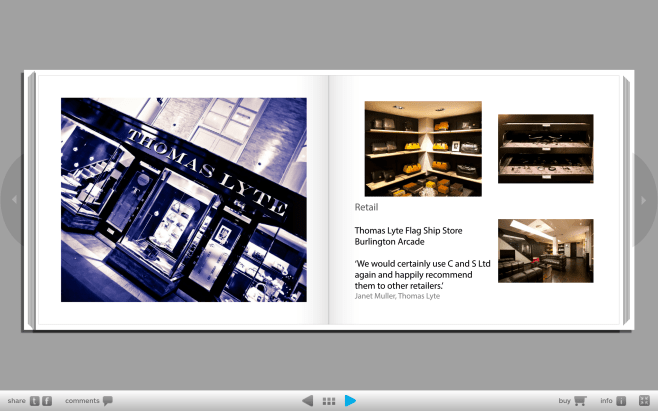Click the jewellery display case photo

(x=546, y=149)
